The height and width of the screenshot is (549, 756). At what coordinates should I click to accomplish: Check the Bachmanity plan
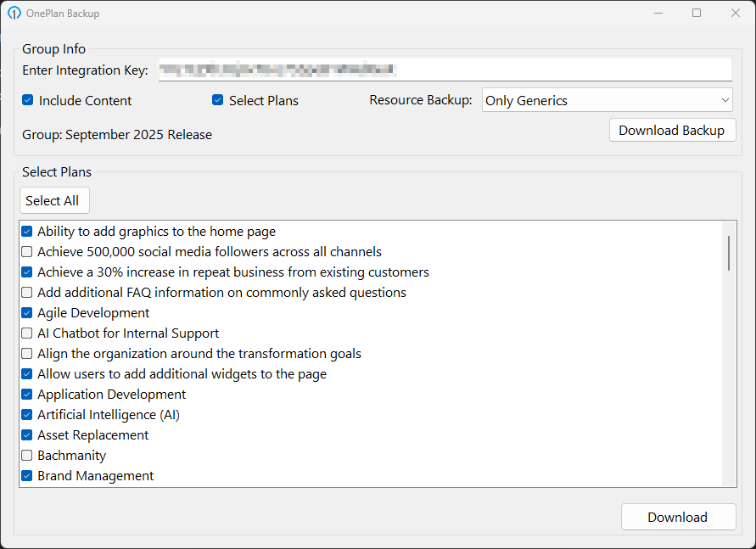(x=27, y=456)
